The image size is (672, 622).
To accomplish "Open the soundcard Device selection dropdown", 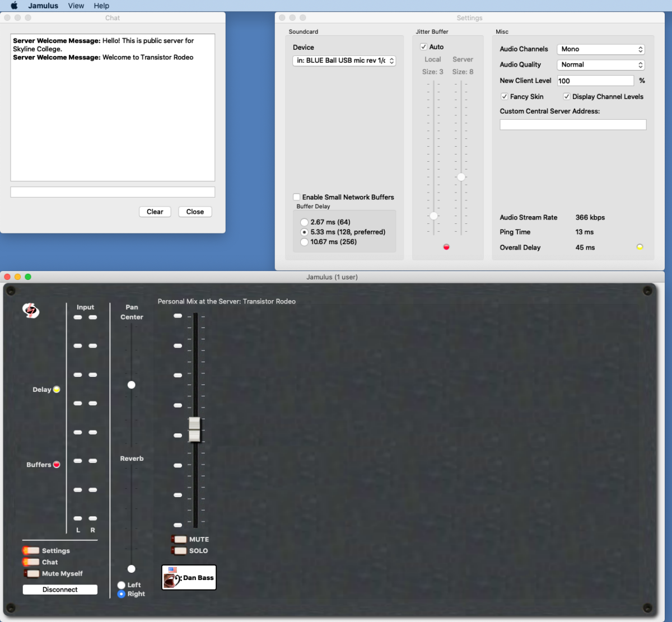I will tap(343, 60).
